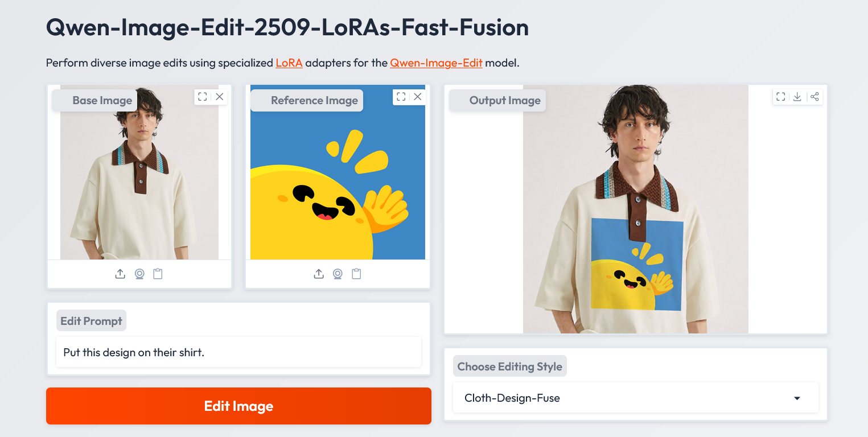
Task: Click upload icon under Reference Image
Action: pyautogui.click(x=319, y=274)
